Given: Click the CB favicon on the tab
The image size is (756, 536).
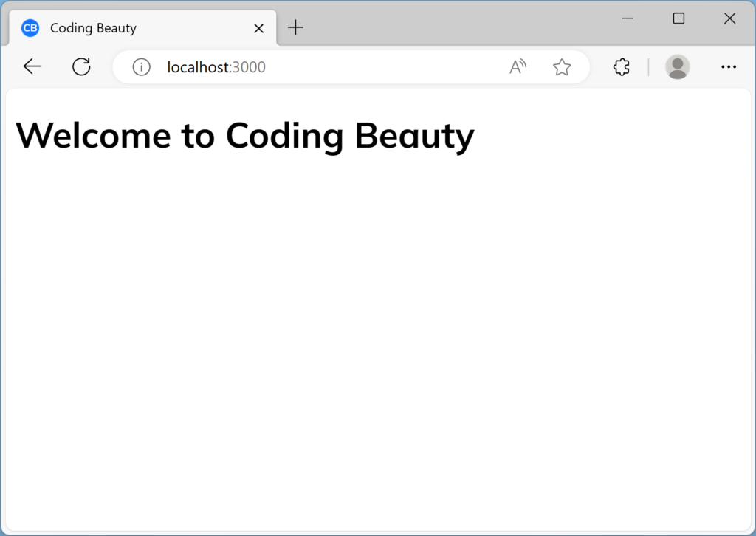Looking at the screenshot, I should click(30, 28).
